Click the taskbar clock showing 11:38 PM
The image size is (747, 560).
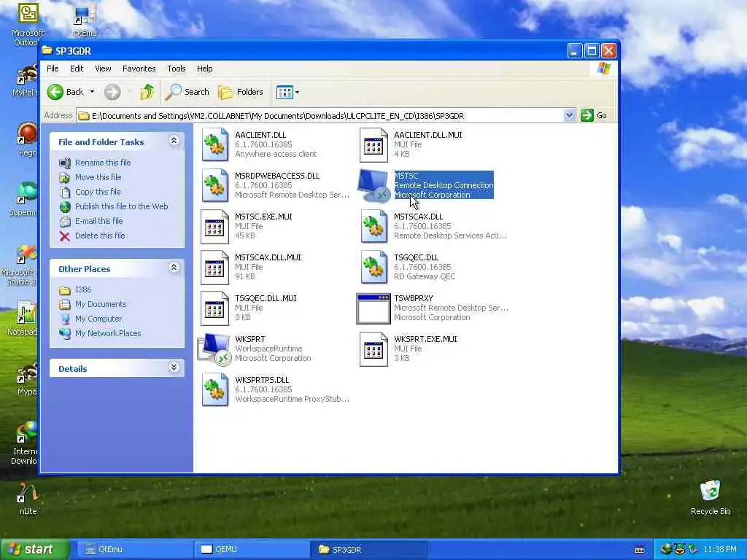pyautogui.click(x=720, y=550)
